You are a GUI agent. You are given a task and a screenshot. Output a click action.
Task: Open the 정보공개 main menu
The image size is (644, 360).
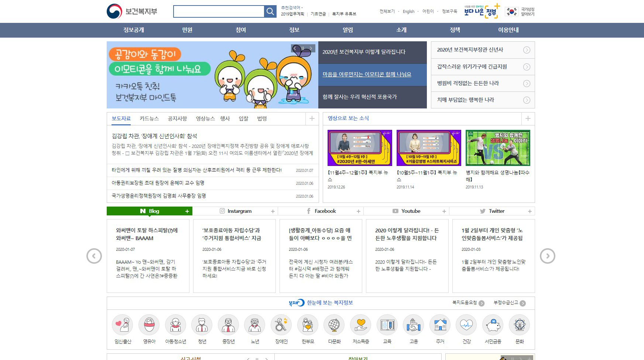pos(134,30)
